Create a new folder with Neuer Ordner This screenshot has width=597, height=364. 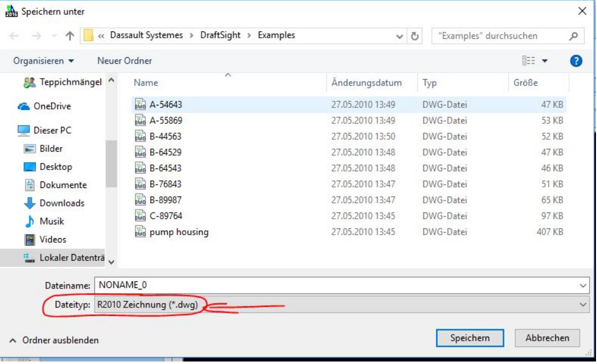click(125, 61)
